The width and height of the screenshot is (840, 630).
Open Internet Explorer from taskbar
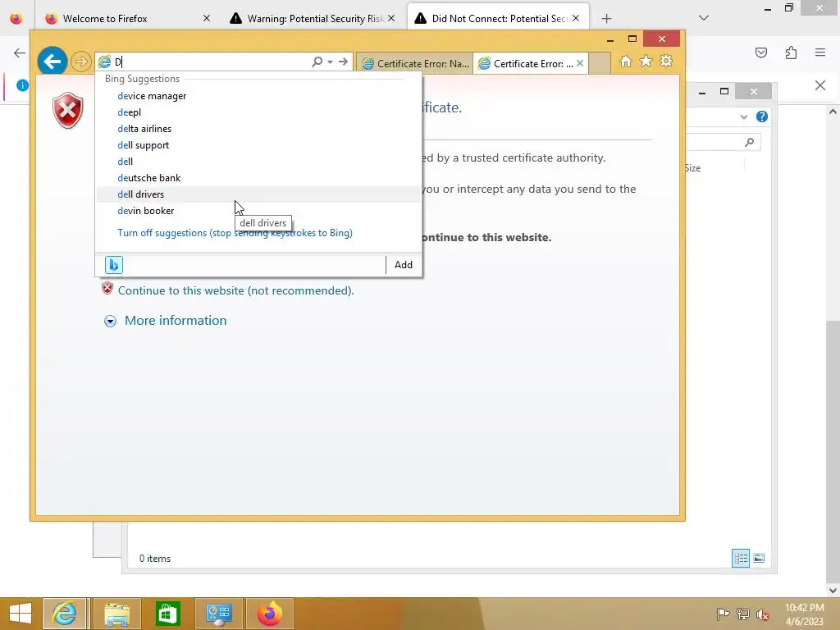pos(64,614)
